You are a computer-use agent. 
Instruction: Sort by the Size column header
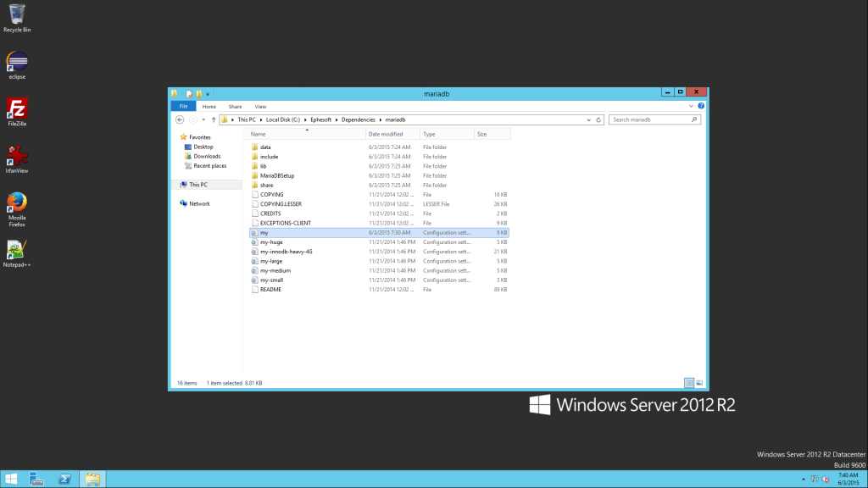(492, 134)
